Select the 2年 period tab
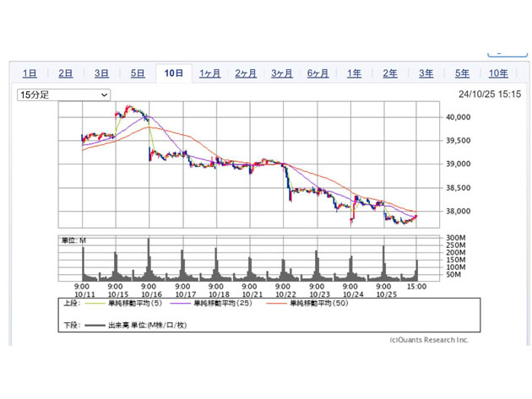Screen dimensions: 532x399 [390, 73]
